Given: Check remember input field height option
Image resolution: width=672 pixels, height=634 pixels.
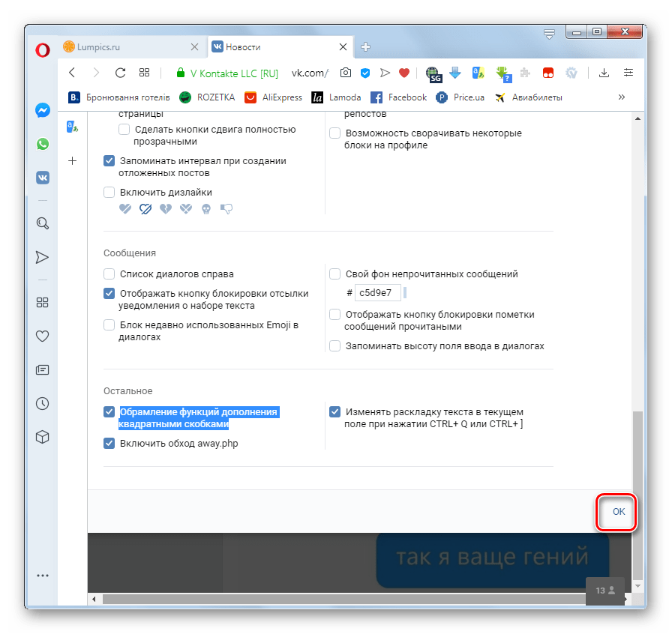Looking at the screenshot, I should click(x=334, y=345).
